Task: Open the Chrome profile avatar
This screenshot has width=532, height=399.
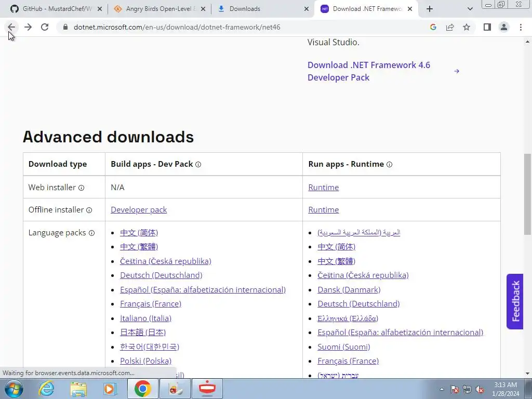Action: click(x=504, y=27)
